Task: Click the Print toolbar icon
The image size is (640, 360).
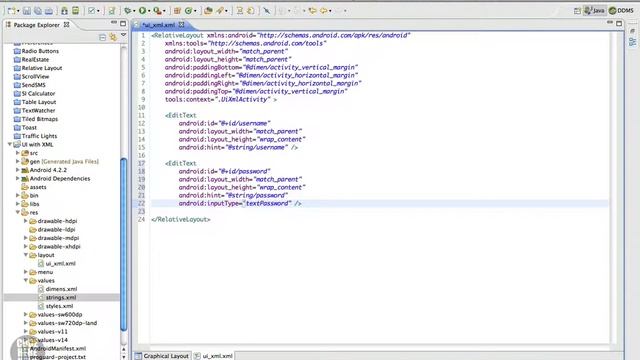Action: [49, 11]
